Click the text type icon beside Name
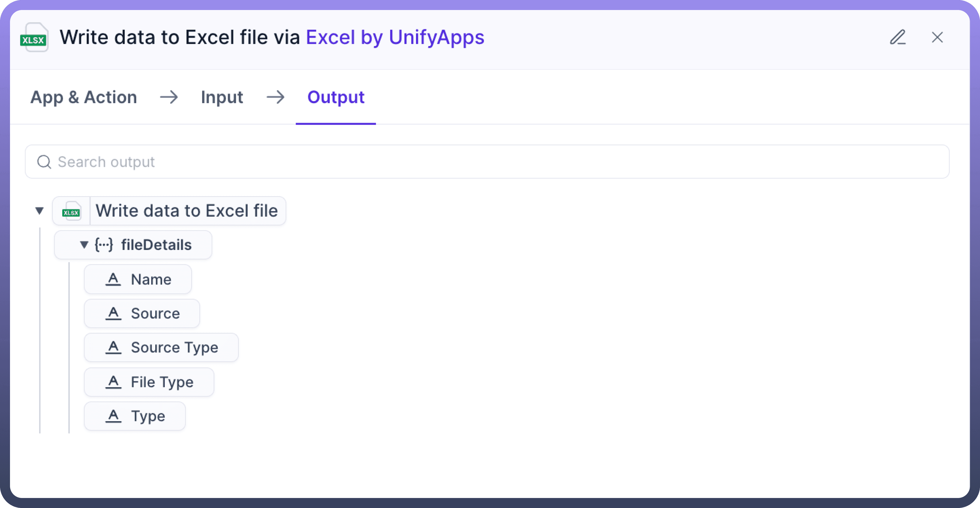This screenshot has height=508, width=980. 113,279
